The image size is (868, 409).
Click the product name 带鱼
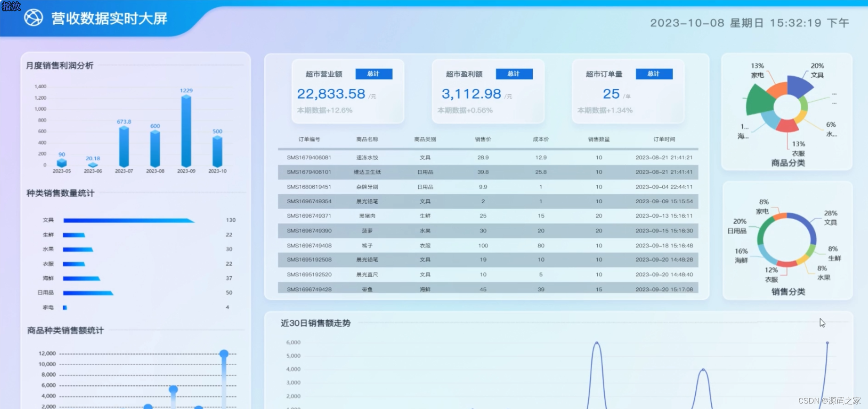click(367, 289)
